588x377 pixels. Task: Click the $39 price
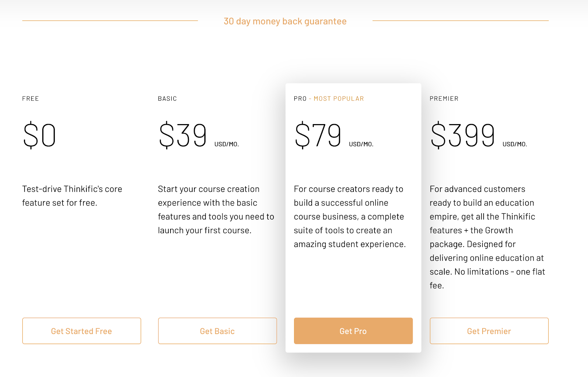(x=183, y=135)
